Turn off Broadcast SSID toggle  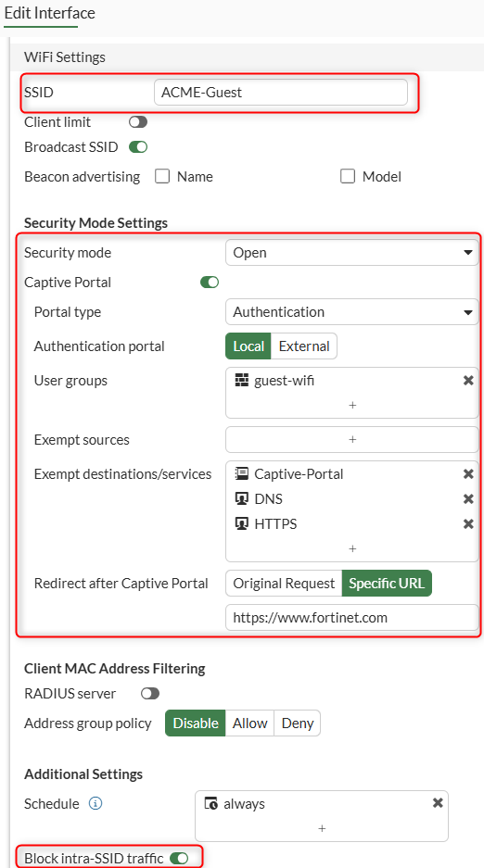tap(138, 147)
